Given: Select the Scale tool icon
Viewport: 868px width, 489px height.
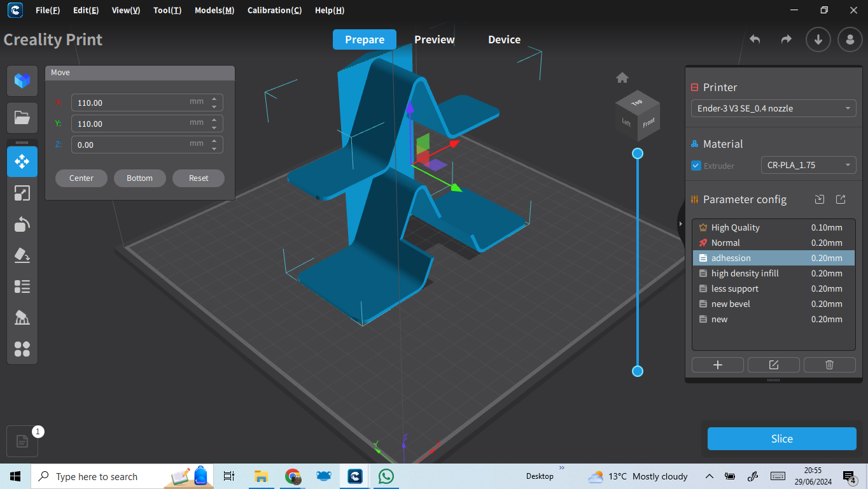Looking at the screenshot, I should pyautogui.click(x=22, y=193).
